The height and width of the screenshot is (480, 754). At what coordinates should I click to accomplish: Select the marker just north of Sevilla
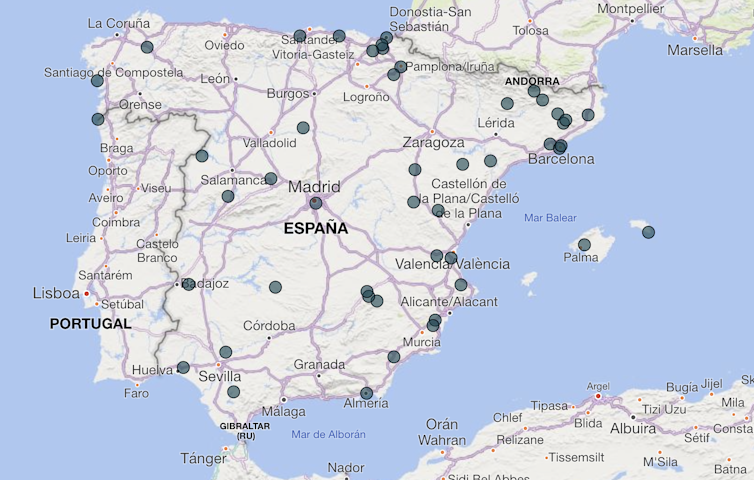point(226,352)
